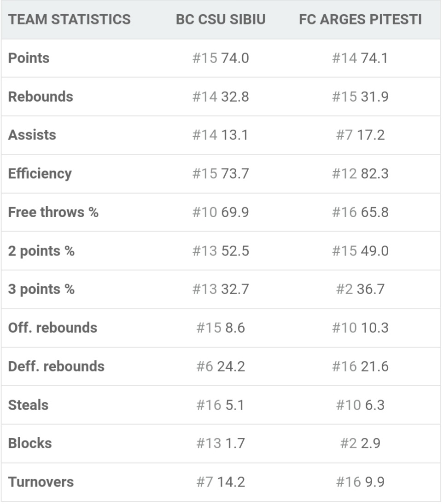Image resolution: width=444 pixels, height=504 pixels.
Task: Click Sibiu's #15 74.0 points value
Action: 221,58
